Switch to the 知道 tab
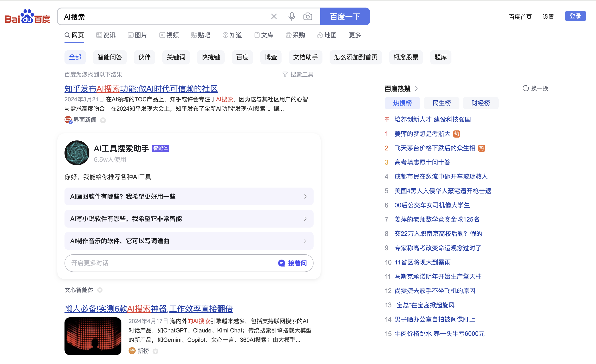Image resolution: width=596 pixels, height=364 pixels. click(x=232, y=35)
